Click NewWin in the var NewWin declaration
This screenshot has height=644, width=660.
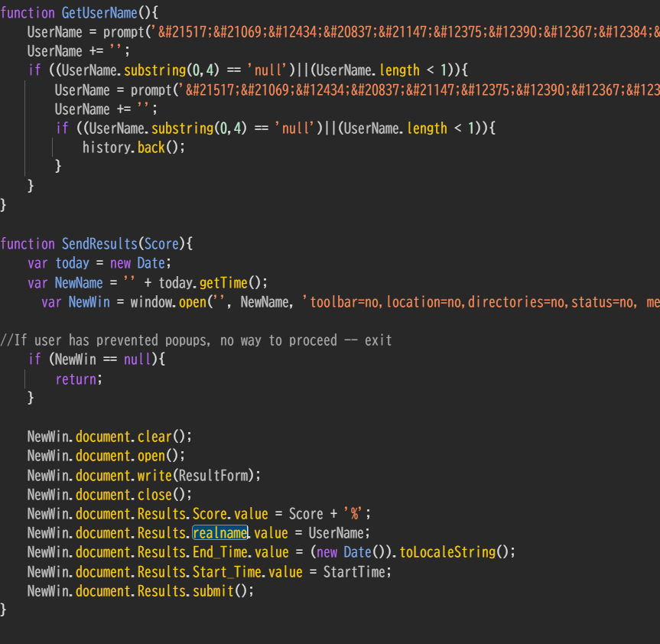pos(89,302)
